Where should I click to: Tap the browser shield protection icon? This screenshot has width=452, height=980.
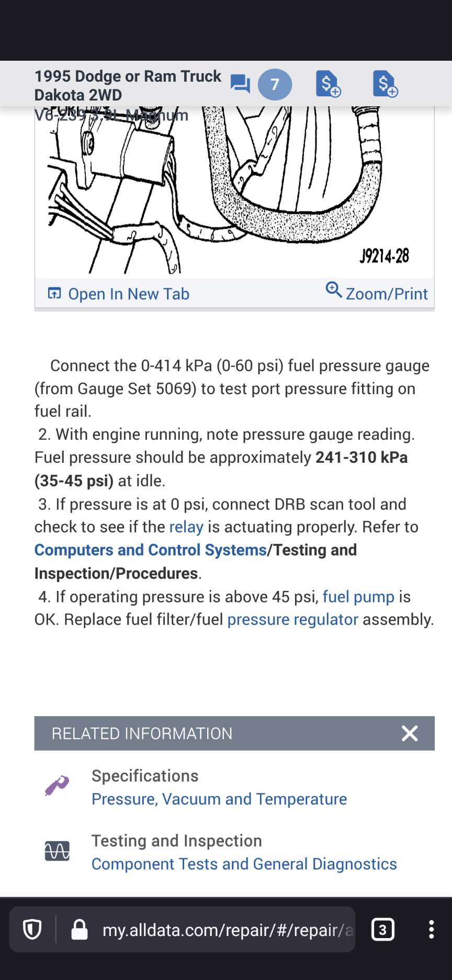[32, 930]
